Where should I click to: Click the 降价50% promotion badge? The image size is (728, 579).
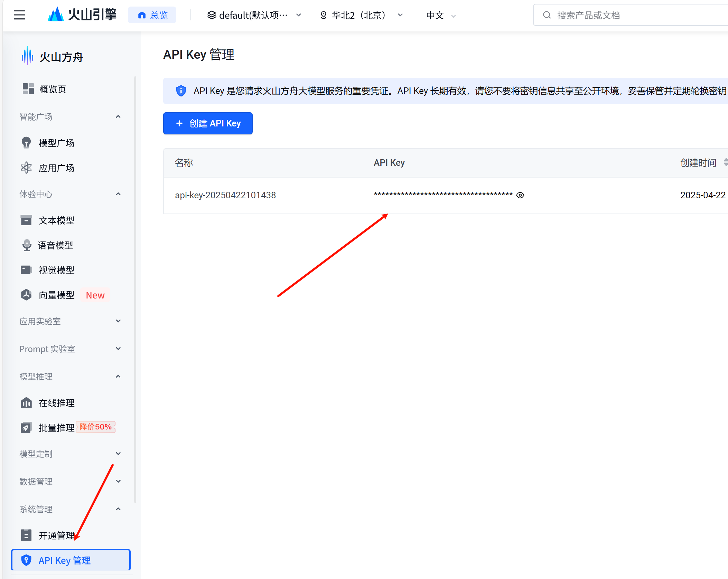[x=95, y=427]
